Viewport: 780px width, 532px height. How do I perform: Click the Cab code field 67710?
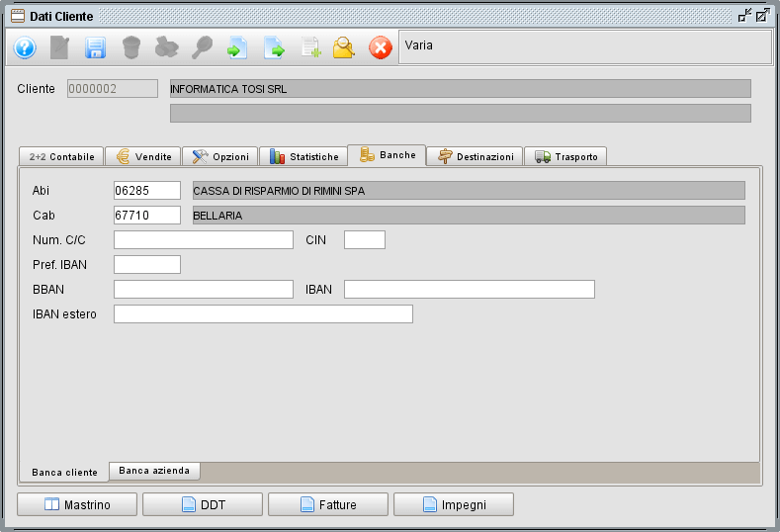(147, 215)
